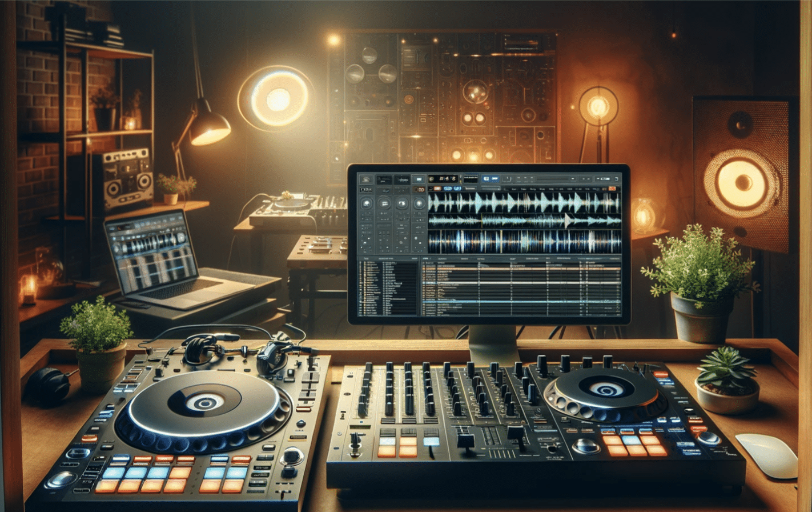Click the digital time counter display

point(443,179)
